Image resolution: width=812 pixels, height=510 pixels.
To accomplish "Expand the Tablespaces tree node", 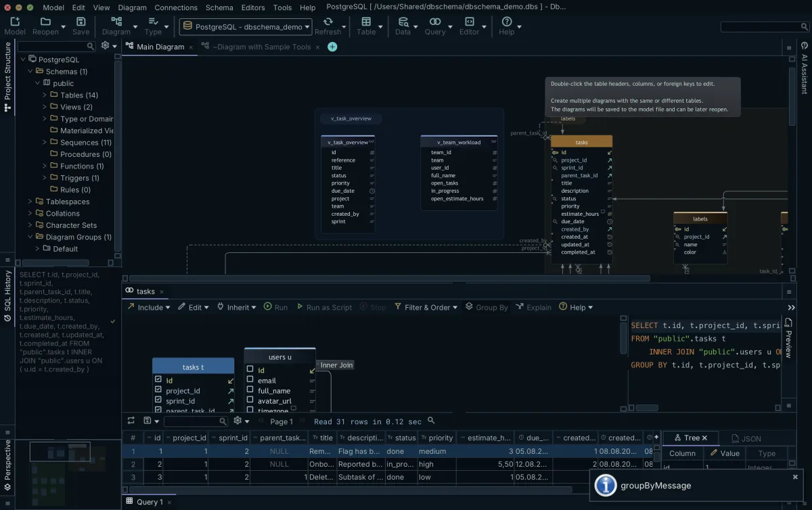I will 30,202.
